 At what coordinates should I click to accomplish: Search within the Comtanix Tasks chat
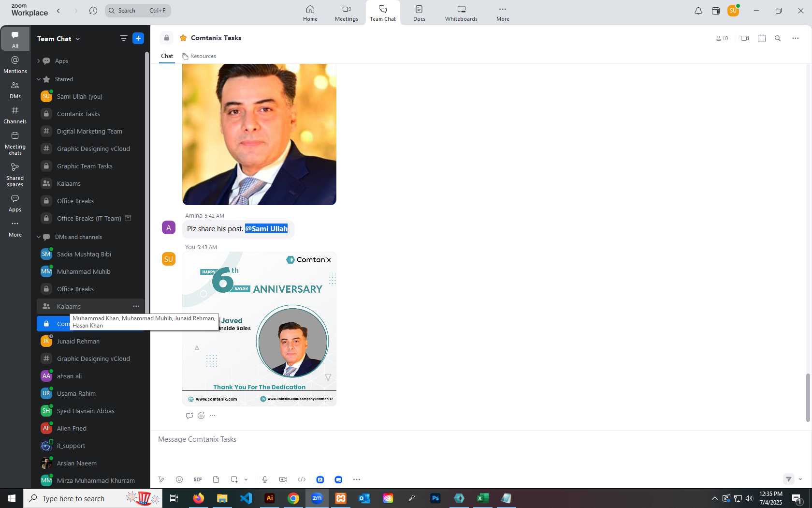pyautogui.click(x=778, y=38)
